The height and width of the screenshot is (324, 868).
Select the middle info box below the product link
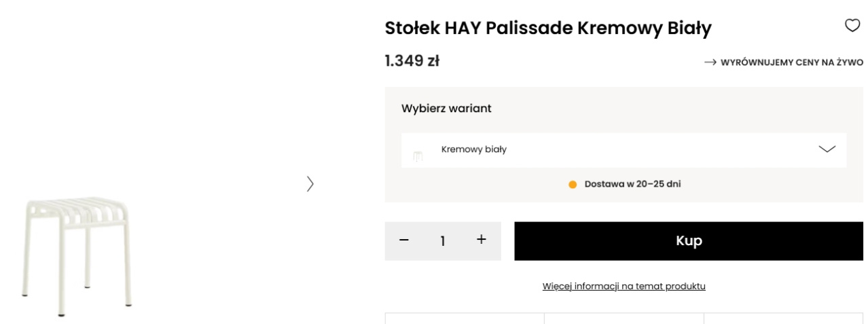623,318
